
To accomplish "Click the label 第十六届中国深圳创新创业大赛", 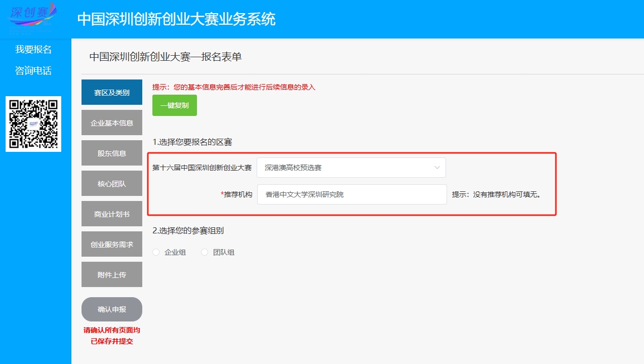I will point(202,168).
